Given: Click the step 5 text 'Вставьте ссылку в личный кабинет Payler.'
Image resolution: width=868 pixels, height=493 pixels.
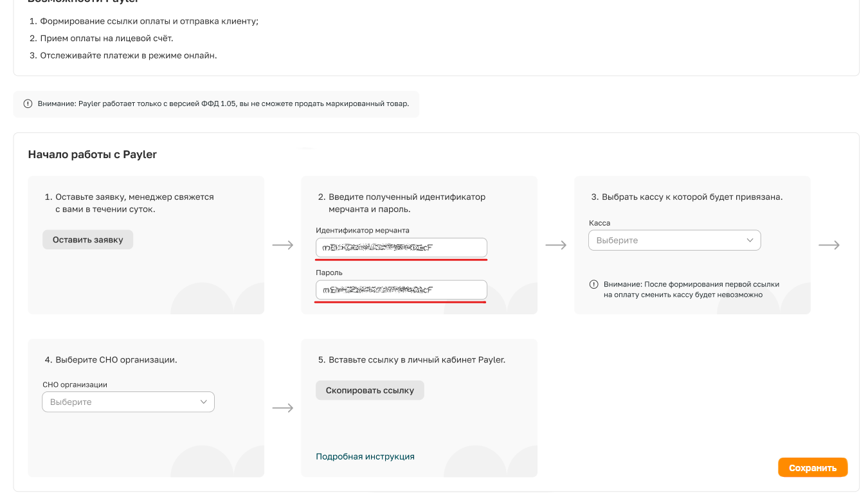Looking at the screenshot, I should 417,360.
